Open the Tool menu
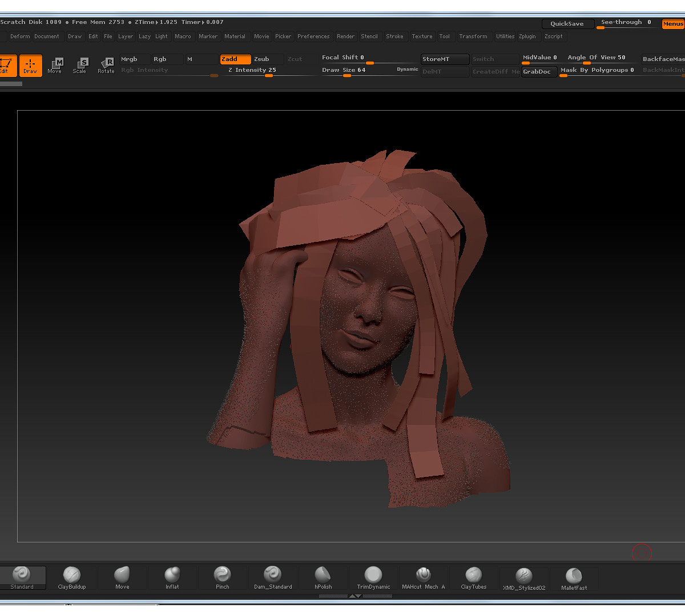 pos(445,37)
